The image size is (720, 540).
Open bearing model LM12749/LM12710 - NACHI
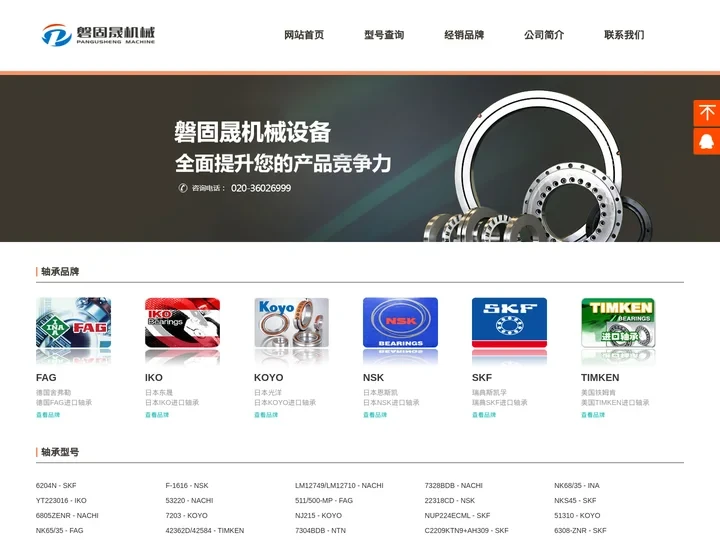point(339,485)
